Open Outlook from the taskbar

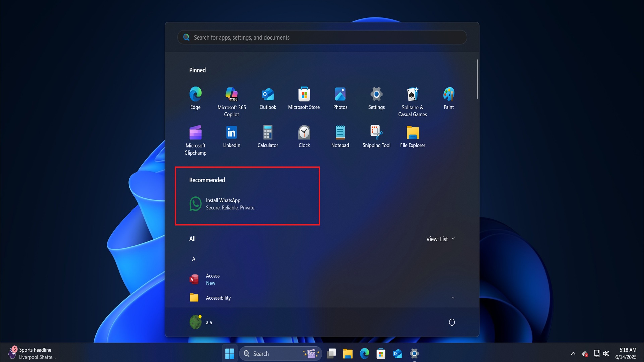click(397, 353)
